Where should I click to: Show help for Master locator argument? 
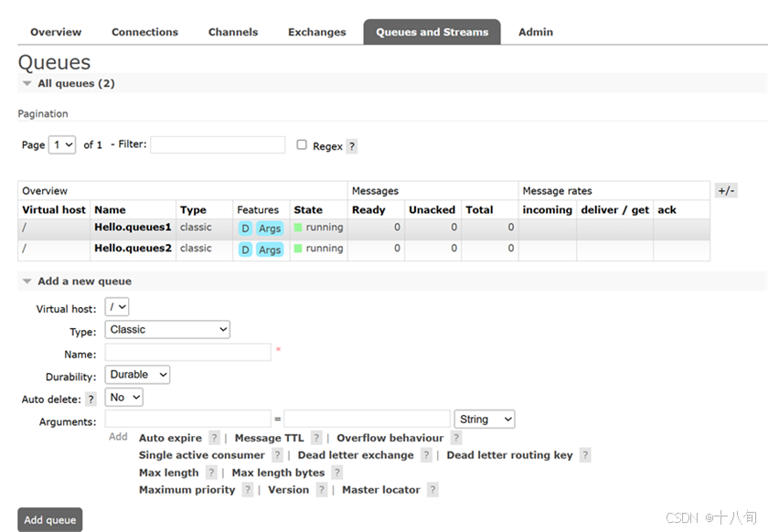(432, 489)
